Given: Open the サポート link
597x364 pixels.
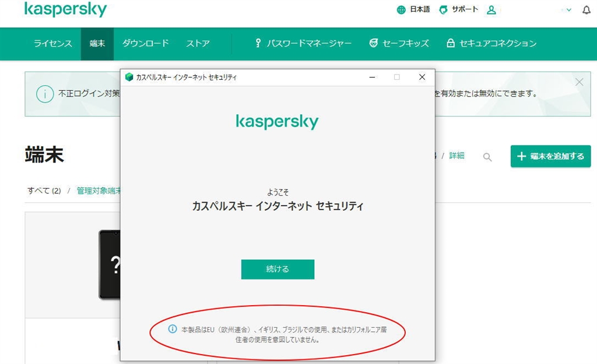Looking at the screenshot, I should point(465,9).
